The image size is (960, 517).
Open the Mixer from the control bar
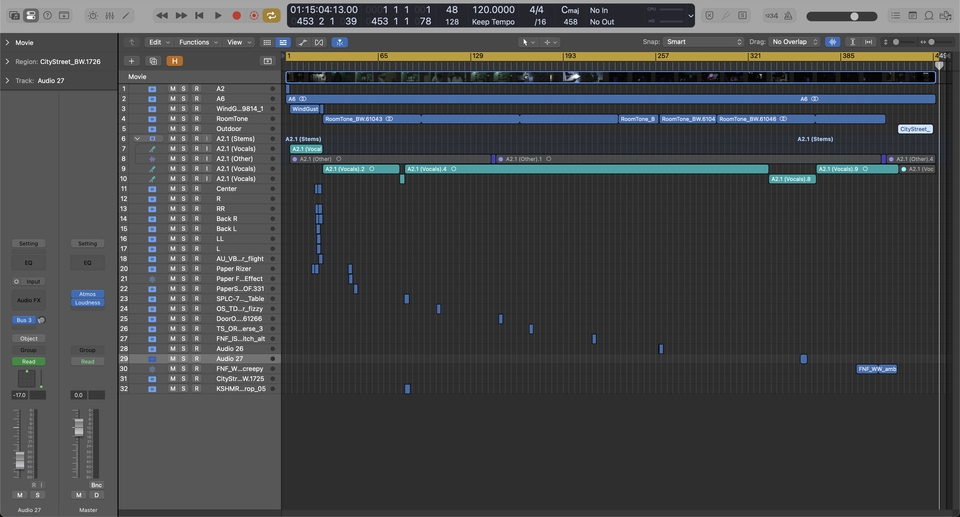pos(109,16)
